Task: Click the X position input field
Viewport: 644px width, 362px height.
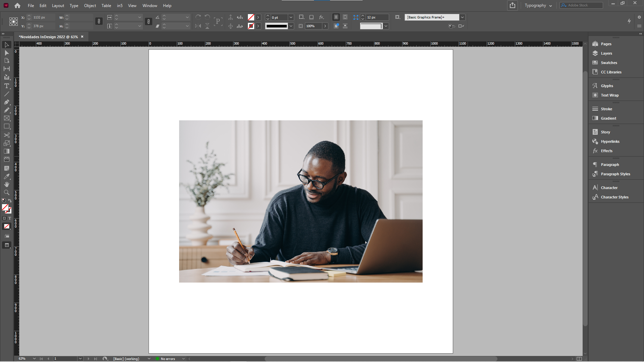Action: pyautogui.click(x=43, y=17)
